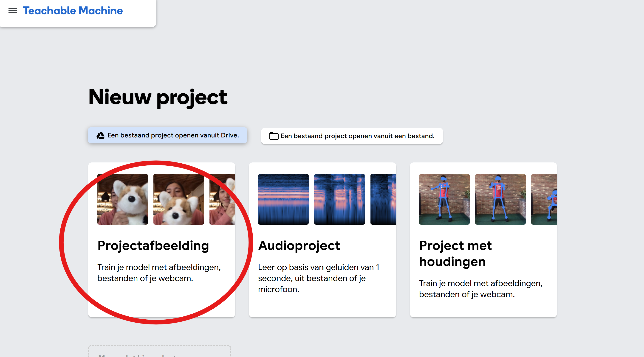The image size is (644, 357).
Task: Open existing project from Drive button
Action: click(167, 135)
